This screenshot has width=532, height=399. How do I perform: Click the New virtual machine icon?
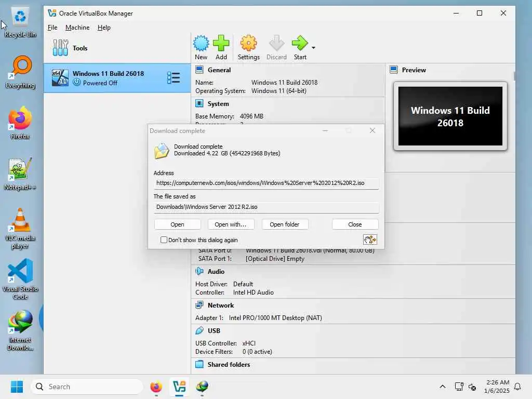(x=201, y=47)
